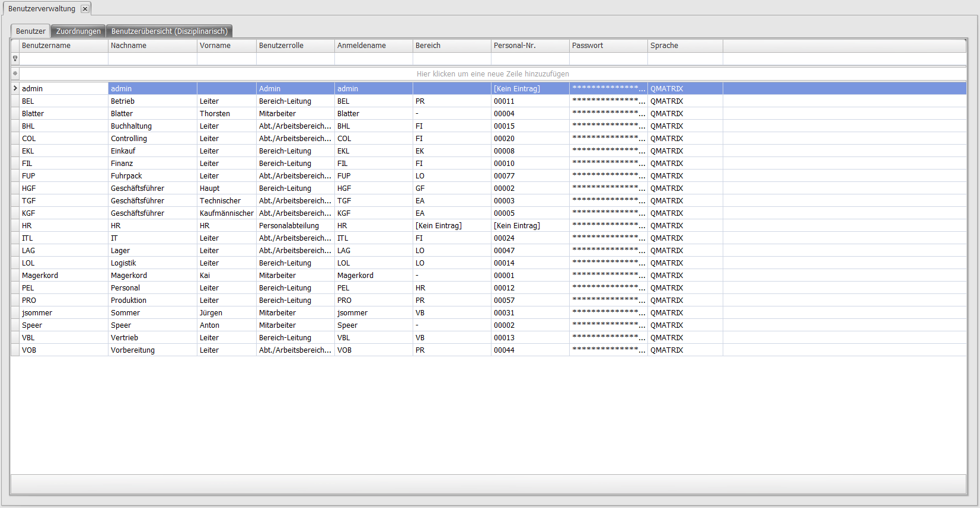
Task: Open the Sprache cell for user VOB
Action: point(684,350)
